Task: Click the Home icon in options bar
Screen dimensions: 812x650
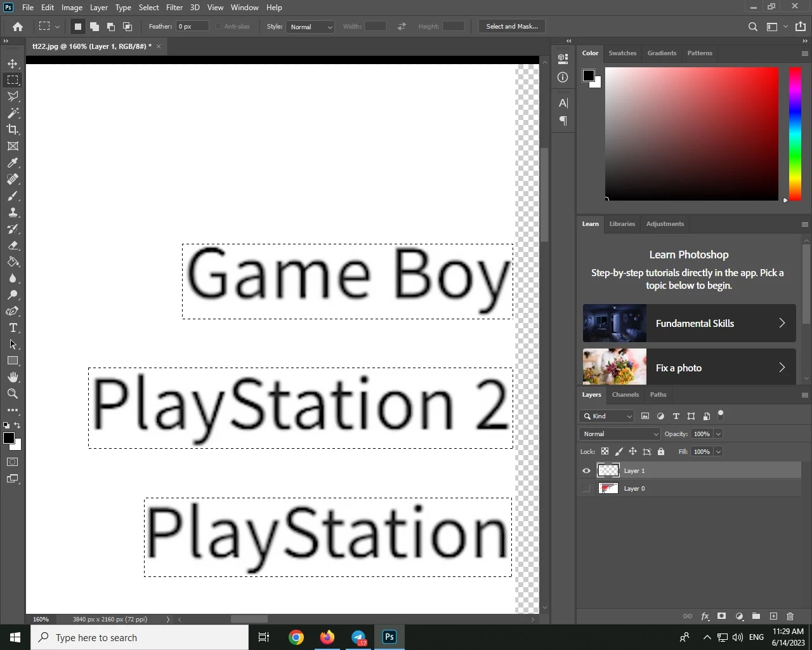Action: pos(18,27)
